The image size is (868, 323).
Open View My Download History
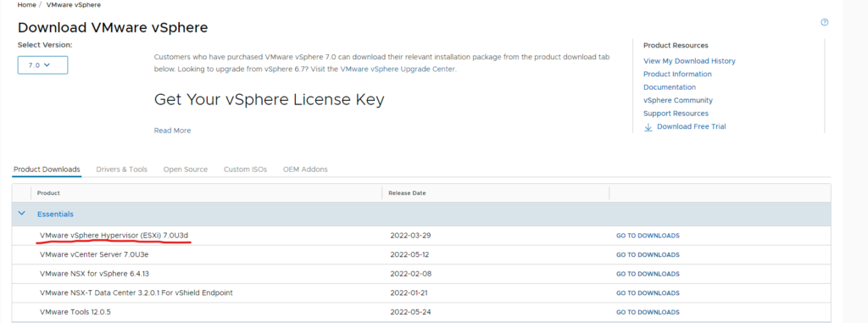pyautogui.click(x=689, y=61)
